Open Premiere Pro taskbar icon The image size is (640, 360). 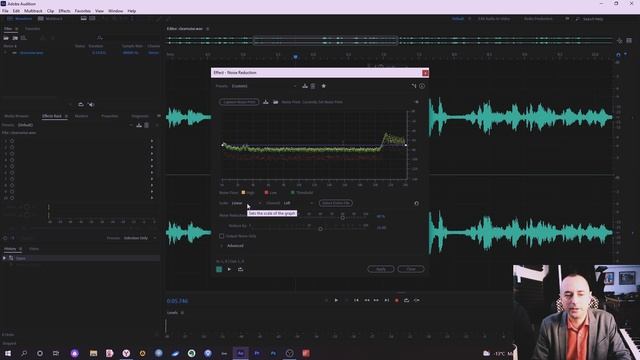click(x=257, y=353)
